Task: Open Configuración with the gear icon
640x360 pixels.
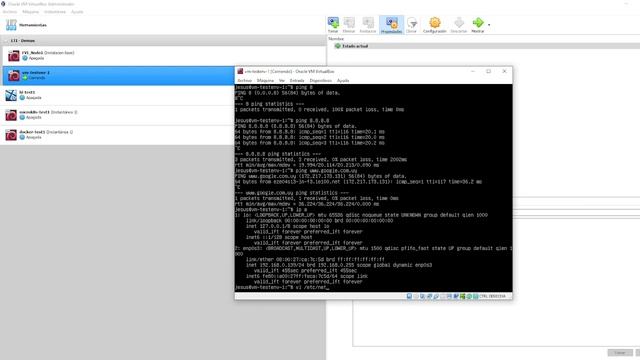Action: pyautogui.click(x=435, y=22)
